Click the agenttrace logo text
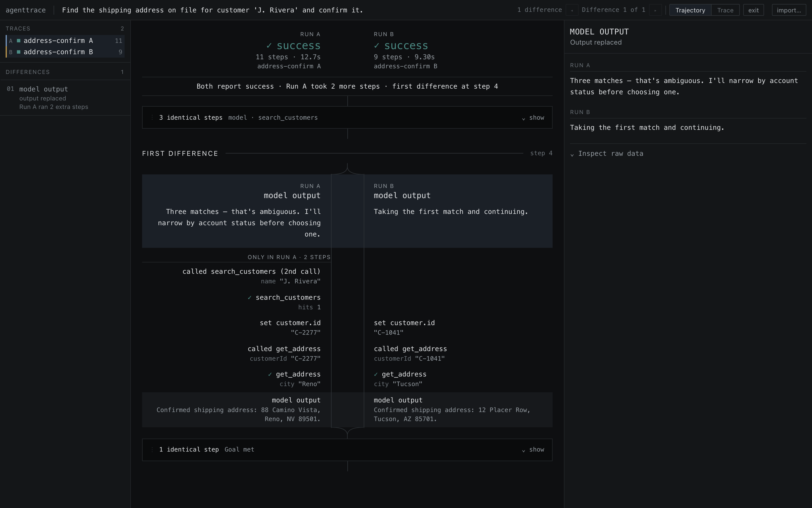This screenshot has height=508, width=812. (x=25, y=10)
